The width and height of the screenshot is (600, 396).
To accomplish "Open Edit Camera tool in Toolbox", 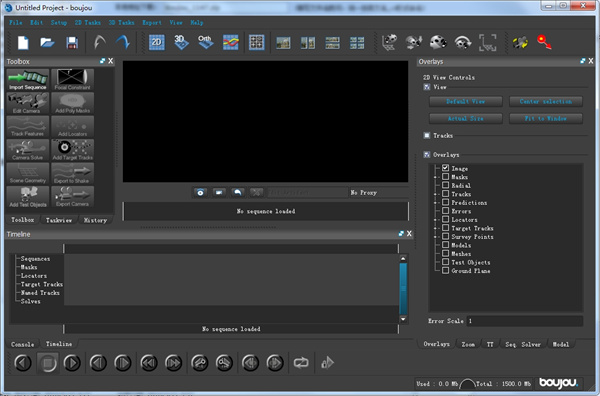I will pos(28,103).
